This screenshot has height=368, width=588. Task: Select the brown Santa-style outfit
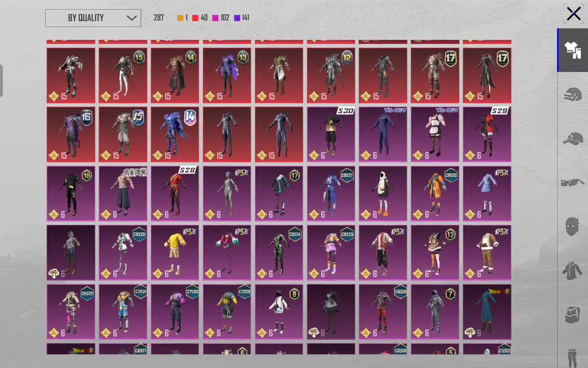(x=487, y=252)
